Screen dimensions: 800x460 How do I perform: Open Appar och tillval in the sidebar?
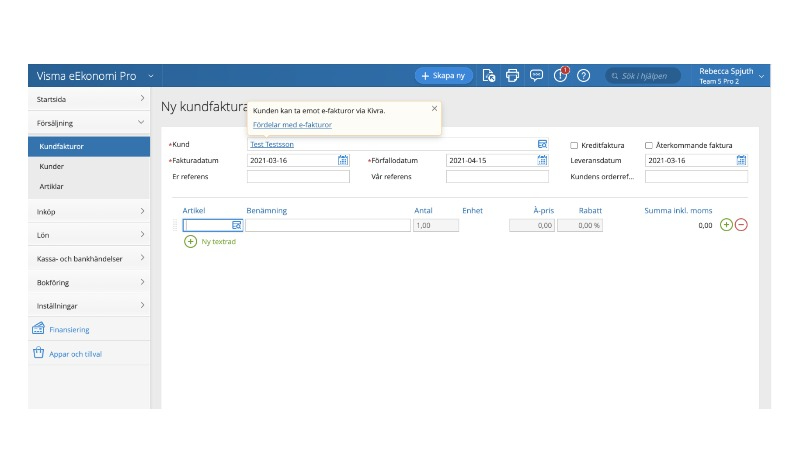point(89,353)
